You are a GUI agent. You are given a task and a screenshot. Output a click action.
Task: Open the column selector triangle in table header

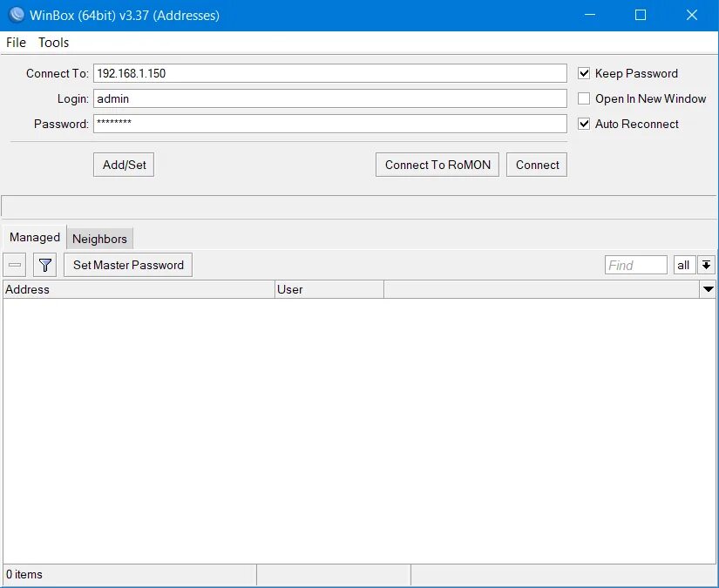(708, 289)
